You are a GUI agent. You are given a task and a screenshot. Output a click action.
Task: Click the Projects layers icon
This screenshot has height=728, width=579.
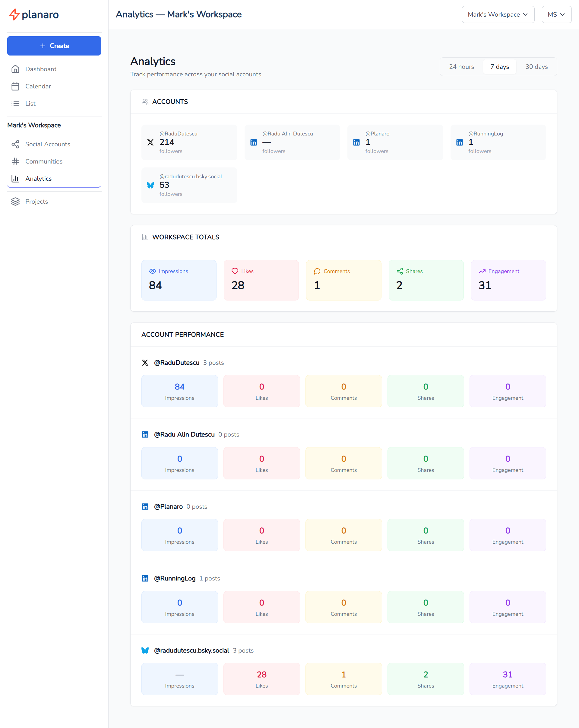coord(15,202)
